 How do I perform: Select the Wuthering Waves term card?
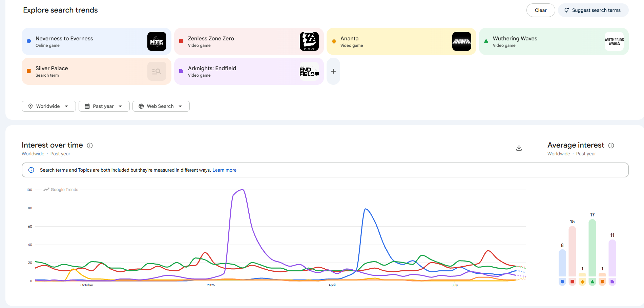tap(554, 41)
